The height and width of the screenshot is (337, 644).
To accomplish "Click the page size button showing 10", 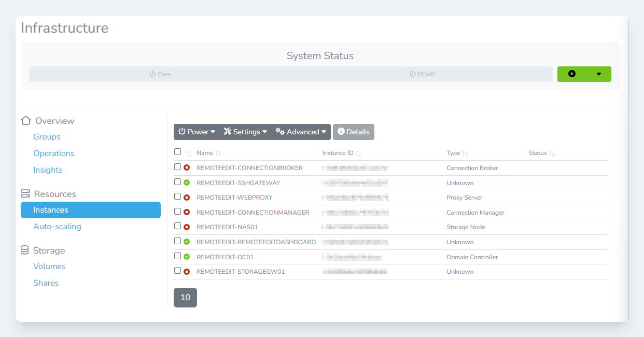I will tap(185, 298).
